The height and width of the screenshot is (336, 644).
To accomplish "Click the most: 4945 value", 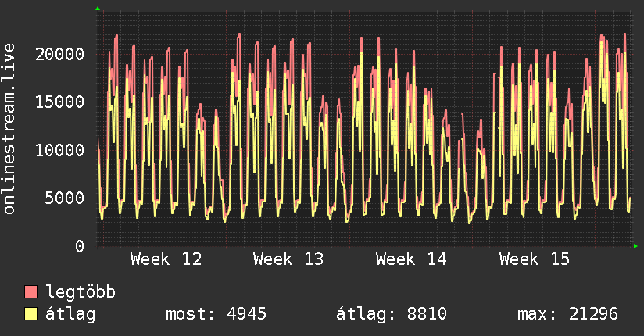I will [x=216, y=314].
